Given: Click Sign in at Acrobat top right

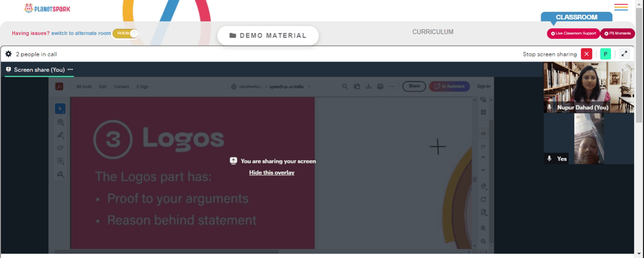Looking at the screenshot, I should 484,86.
